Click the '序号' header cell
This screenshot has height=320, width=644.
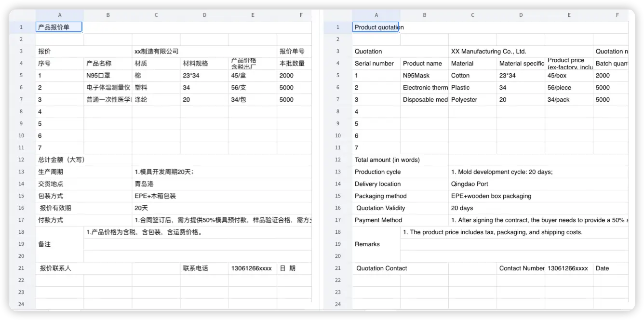pyautogui.click(x=60, y=63)
